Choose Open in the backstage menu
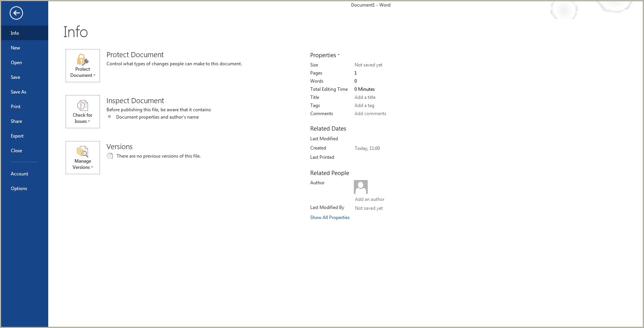This screenshot has width=644, height=328. point(24,63)
